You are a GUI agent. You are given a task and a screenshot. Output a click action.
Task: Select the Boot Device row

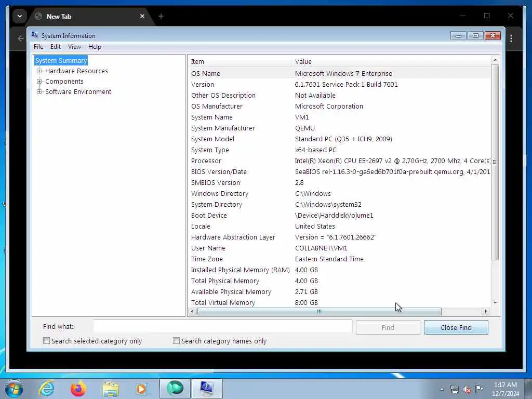pyautogui.click(x=339, y=215)
